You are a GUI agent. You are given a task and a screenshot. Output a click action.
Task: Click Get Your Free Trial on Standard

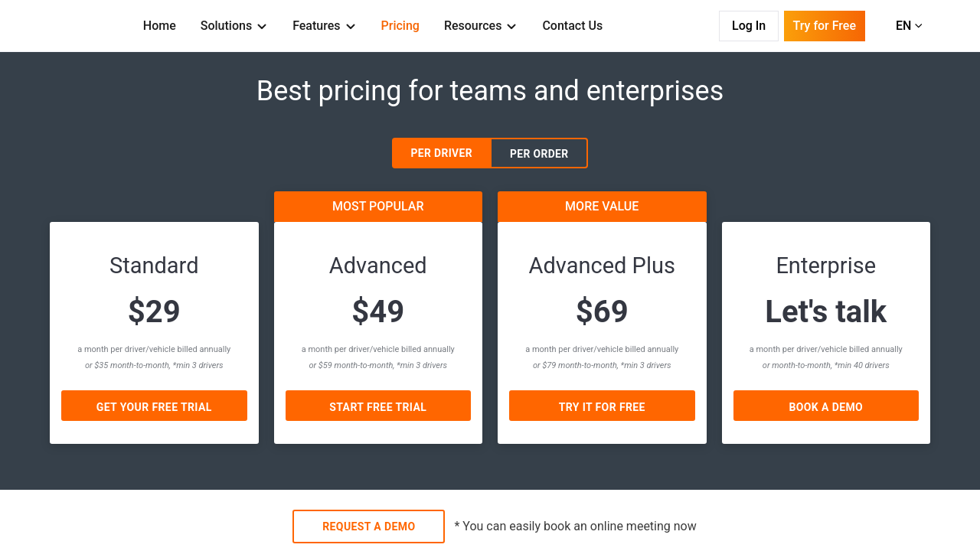click(154, 406)
